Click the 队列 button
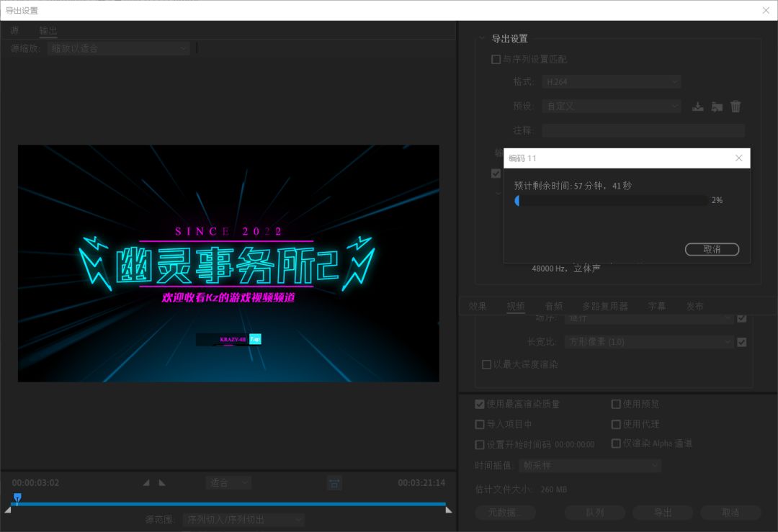 [x=595, y=513]
